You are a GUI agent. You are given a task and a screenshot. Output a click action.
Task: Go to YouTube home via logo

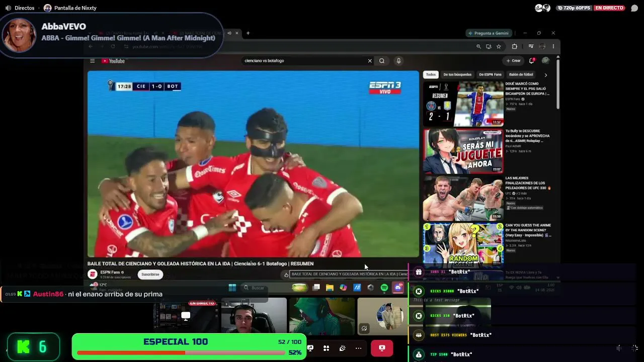coord(113,61)
